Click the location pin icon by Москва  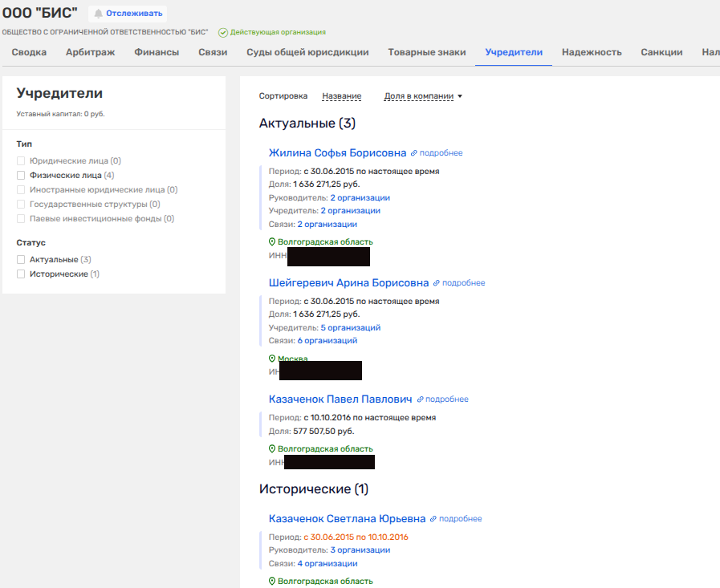272,359
